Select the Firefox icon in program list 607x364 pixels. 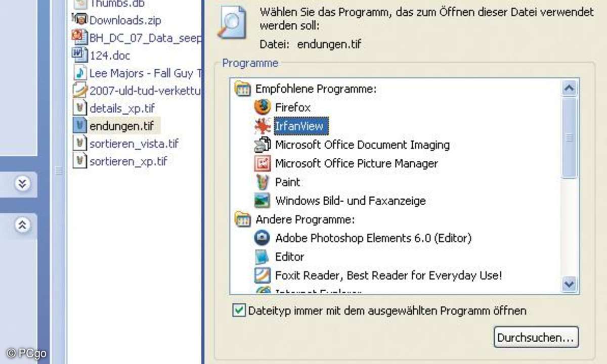263,107
